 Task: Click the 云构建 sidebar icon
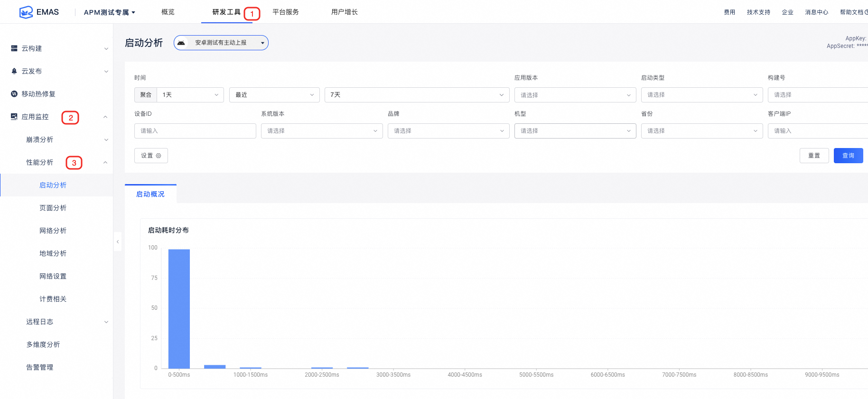(x=14, y=48)
